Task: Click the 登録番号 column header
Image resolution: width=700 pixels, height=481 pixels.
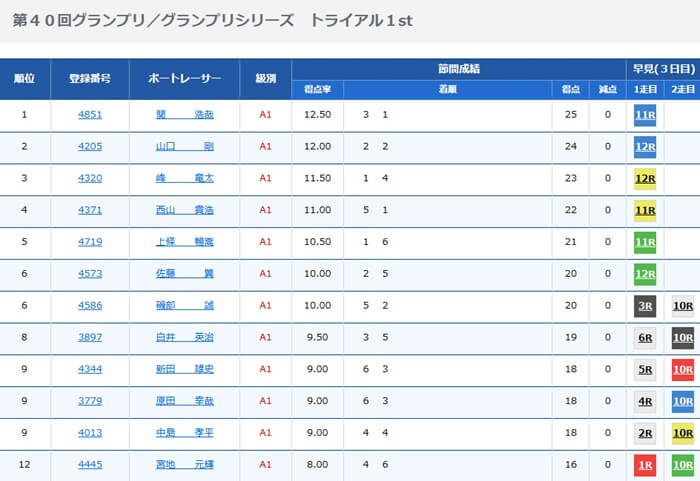Action: coord(90,78)
